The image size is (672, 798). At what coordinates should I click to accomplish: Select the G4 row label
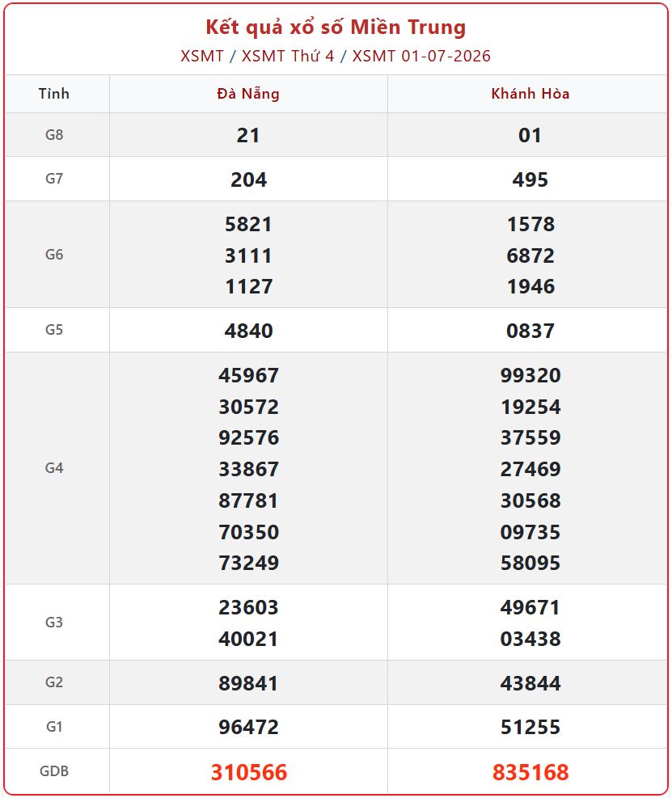pyautogui.click(x=54, y=467)
